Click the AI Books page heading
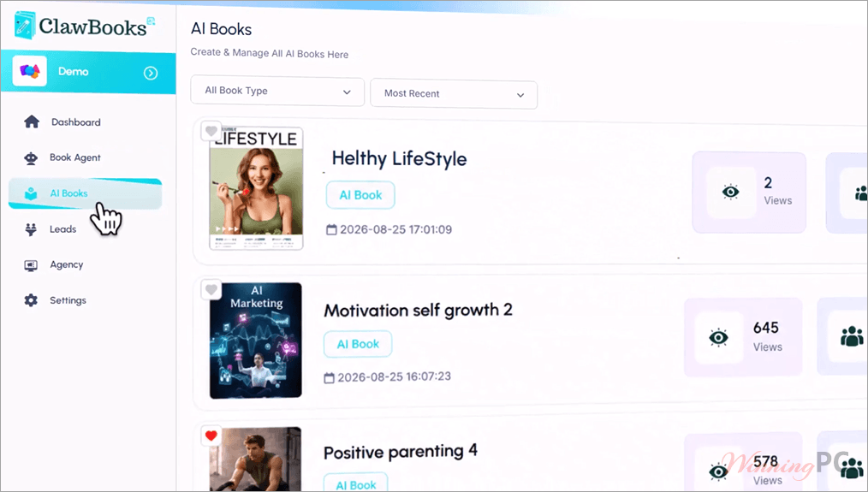Viewport: 868px width, 492px height. coord(221,29)
